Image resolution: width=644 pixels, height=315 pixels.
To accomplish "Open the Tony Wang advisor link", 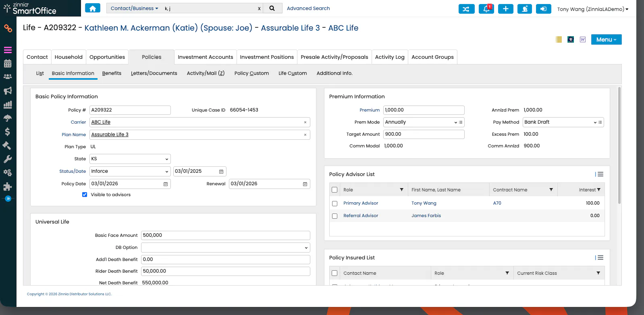I will point(424,203).
